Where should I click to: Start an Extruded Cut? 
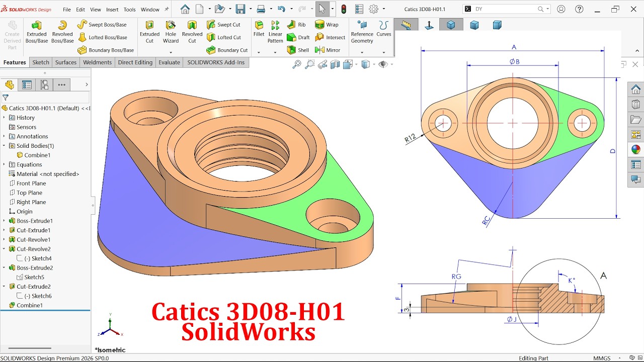coord(149,32)
